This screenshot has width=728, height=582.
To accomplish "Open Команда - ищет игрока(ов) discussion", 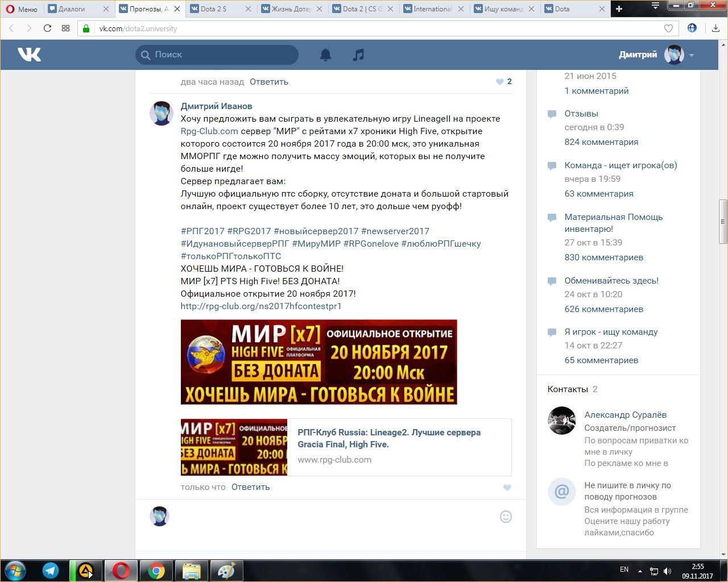I will [621, 165].
